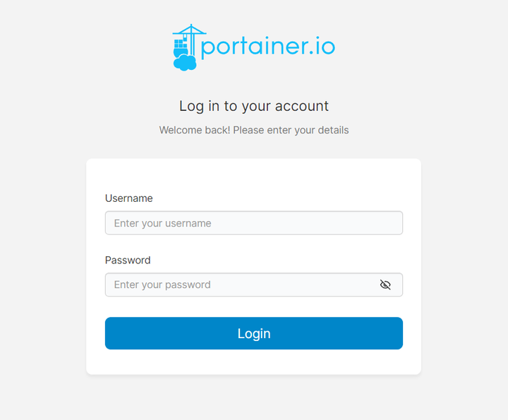Click the Username field label

(x=129, y=198)
